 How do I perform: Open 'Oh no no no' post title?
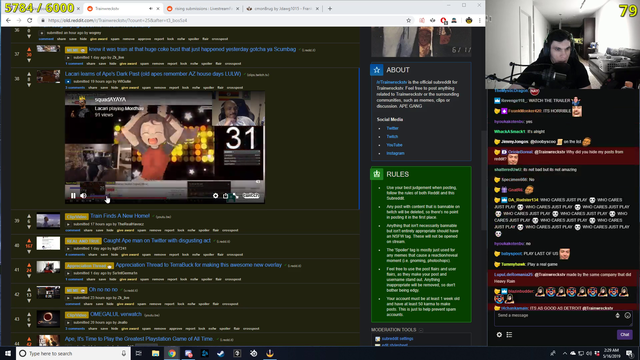(x=104, y=290)
